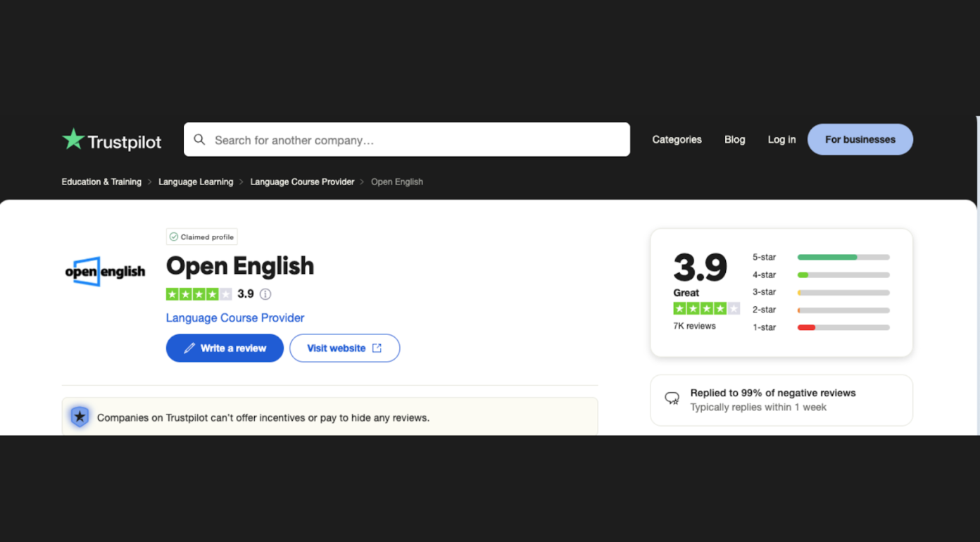Click the Open English breadcrumb text
Image resolution: width=980 pixels, height=542 pixels.
click(397, 182)
